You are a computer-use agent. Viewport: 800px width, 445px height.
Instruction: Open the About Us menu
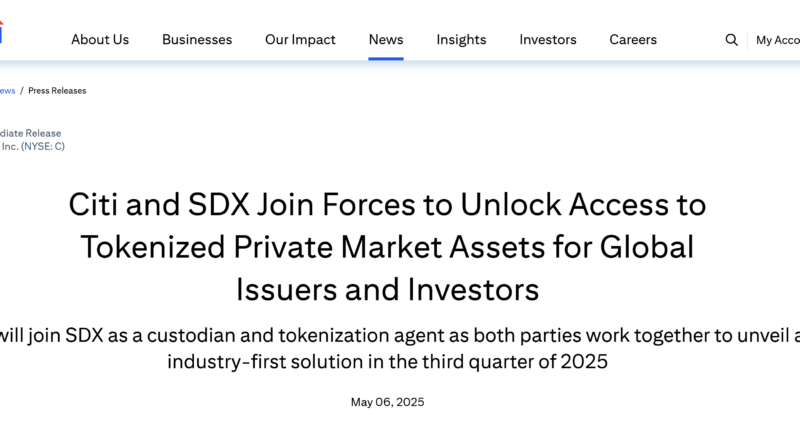(100, 40)
